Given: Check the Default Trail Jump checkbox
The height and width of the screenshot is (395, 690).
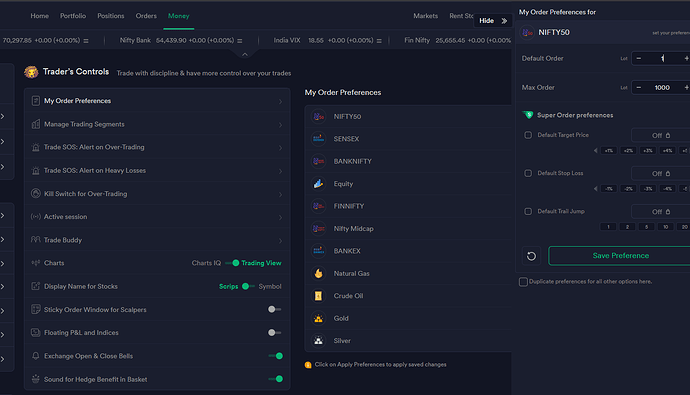Looking at the screenshot, I should (x=528, y=212).
